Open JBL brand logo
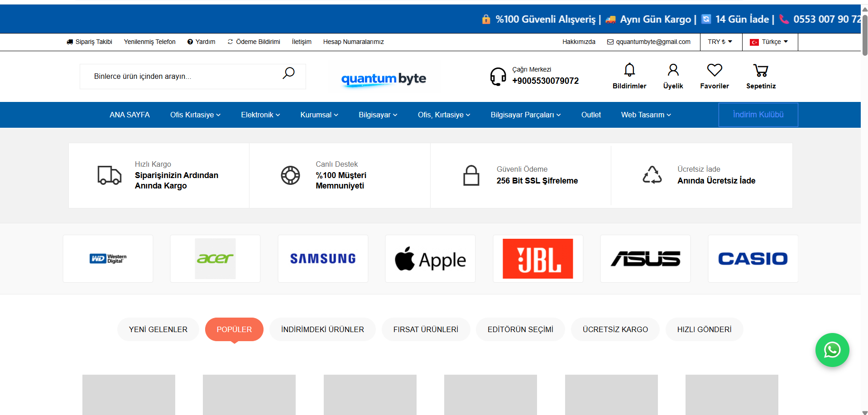This screenshot has height=415, width=868. 538,259
